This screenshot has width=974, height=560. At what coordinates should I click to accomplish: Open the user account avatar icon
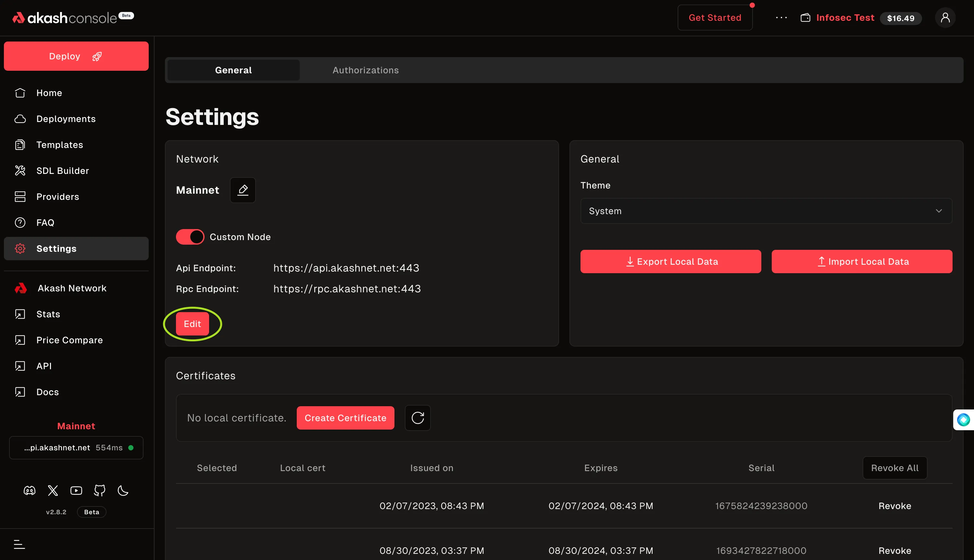[x=945, y=18]
